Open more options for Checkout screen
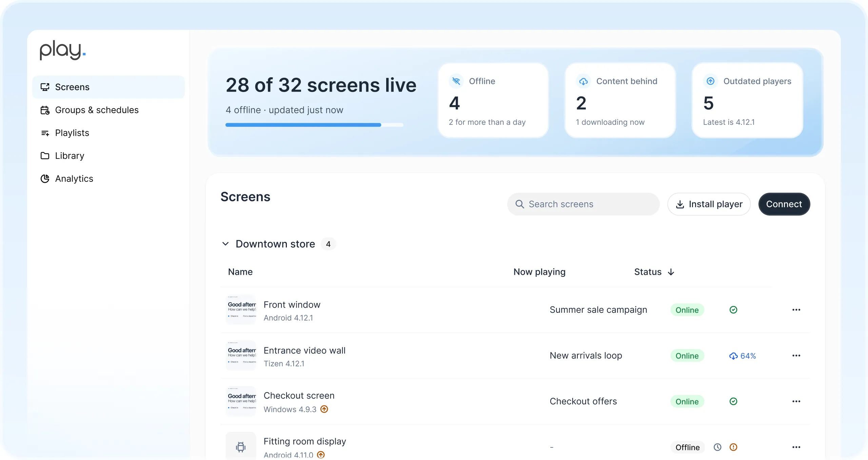Viewport: 868px width, 460px height. pyautogui.click(x=796, y=401)
